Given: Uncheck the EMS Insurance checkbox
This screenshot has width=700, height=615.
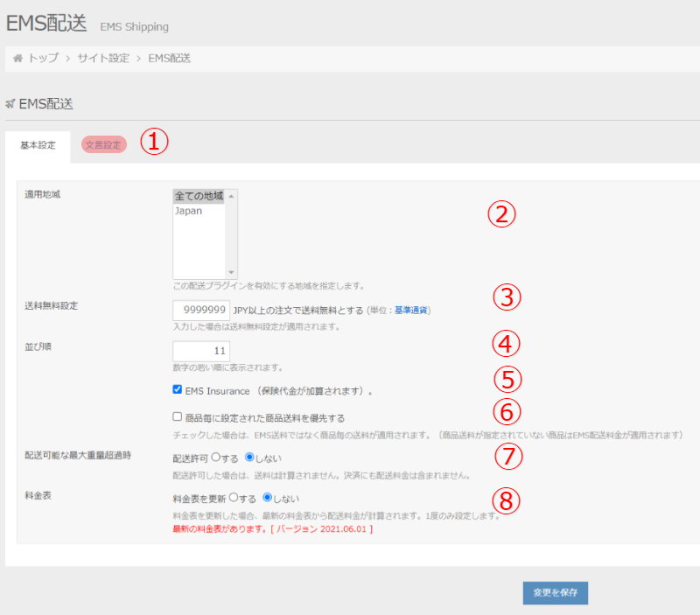Looking at the screenshot, I should click(x=178, y=389).
